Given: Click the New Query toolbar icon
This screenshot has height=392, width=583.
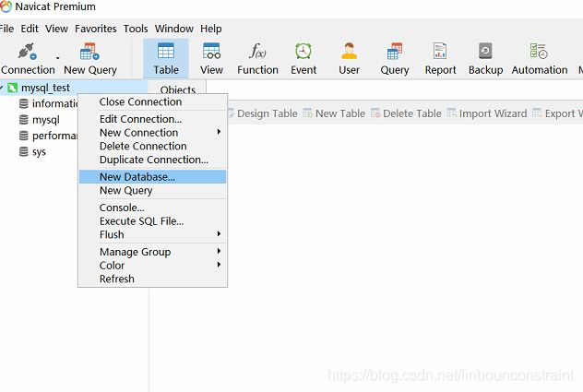Looking at the screenshot, I should (x=89, y=52).
